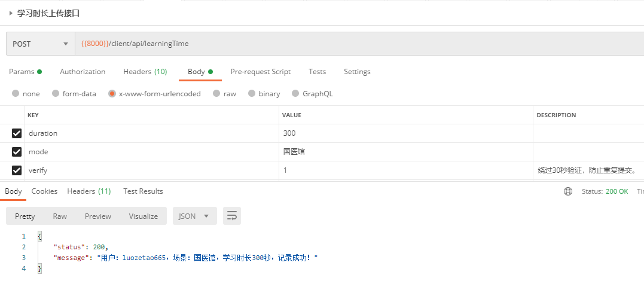Click the verify key cell

pyautogui.click(x=151, y=170)
